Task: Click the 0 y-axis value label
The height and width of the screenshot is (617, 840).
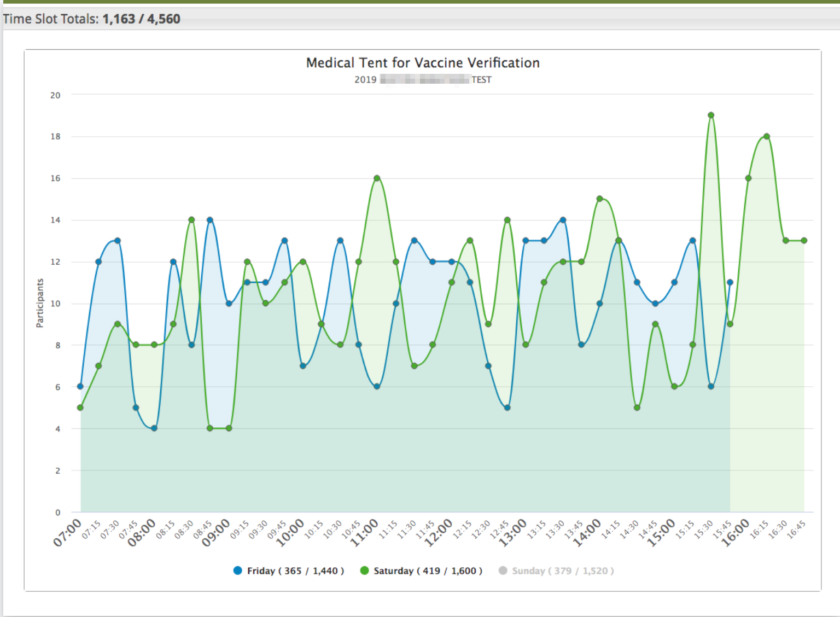Action: tap(57, 513)
